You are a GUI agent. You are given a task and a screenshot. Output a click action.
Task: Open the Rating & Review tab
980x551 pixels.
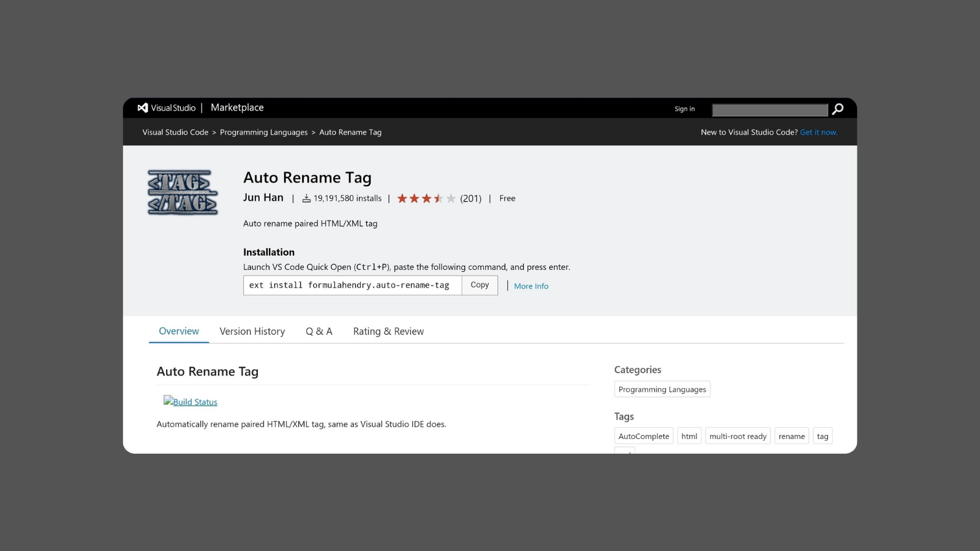(388, 331)
